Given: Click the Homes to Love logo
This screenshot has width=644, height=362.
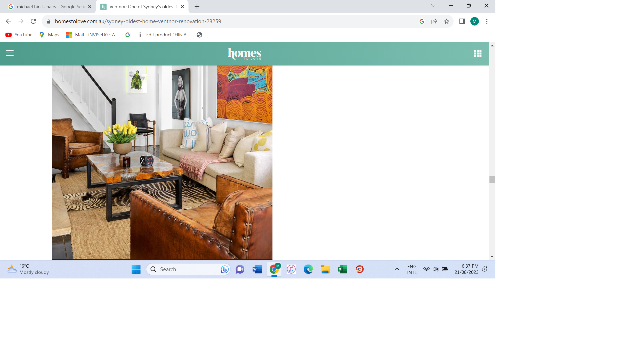Looking at the screenshot, I should point(244,54).
